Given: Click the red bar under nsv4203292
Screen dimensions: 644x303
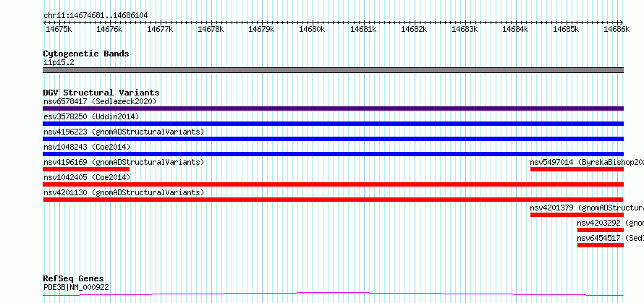Looking at the screenshot, I should tap(601, 230).
